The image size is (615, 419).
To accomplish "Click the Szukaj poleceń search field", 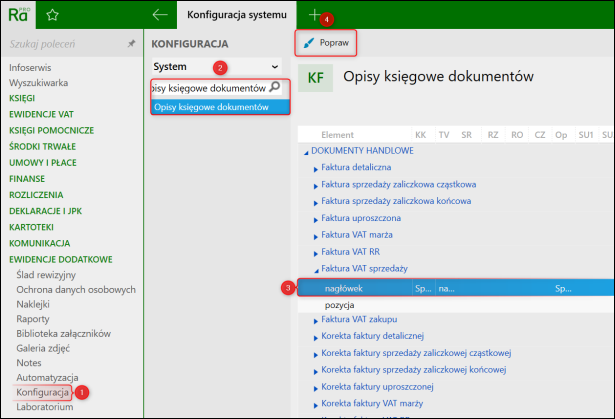I will click(65, 44).
